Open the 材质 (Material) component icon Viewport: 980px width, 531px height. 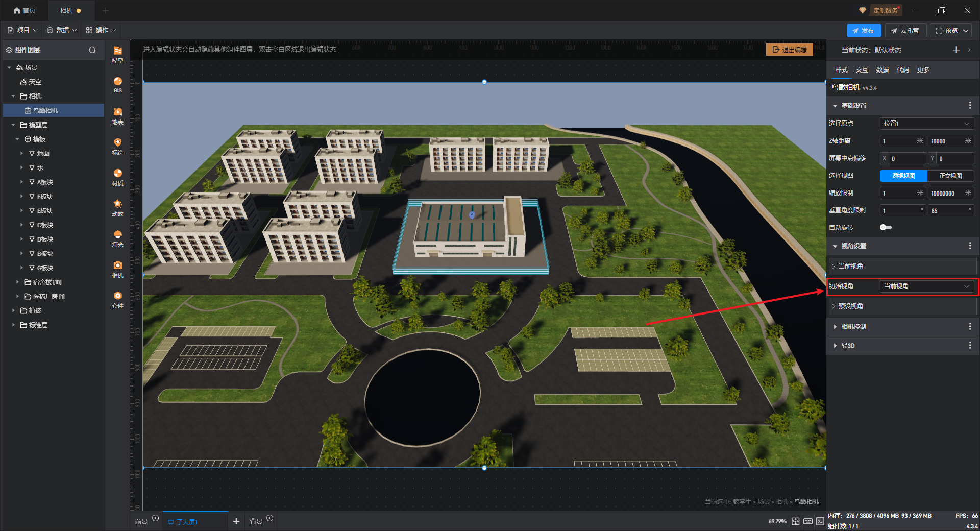(117, 177)
